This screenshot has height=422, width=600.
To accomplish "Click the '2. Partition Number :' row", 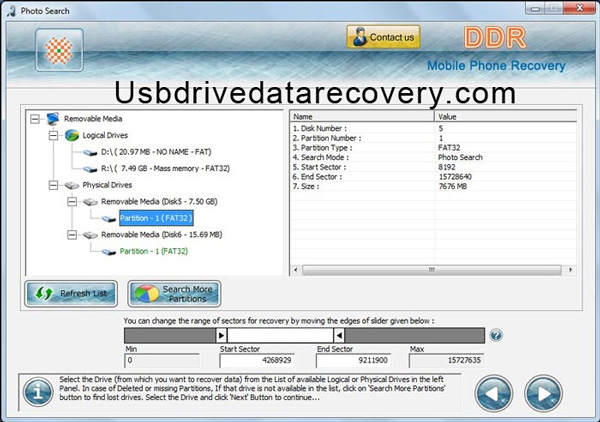I will 433,138.
